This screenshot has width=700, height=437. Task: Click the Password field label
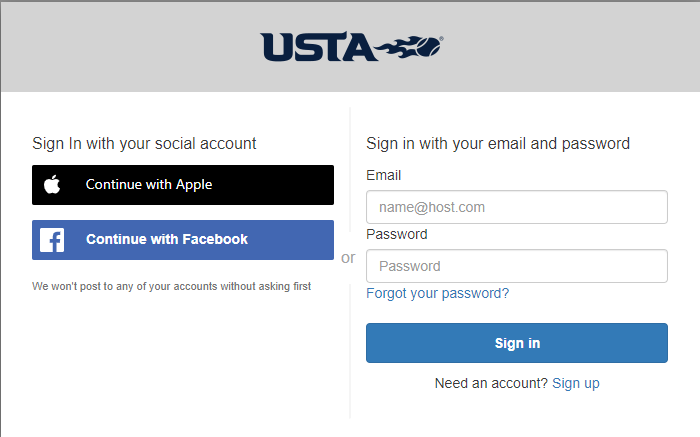(x=397, y=234)
